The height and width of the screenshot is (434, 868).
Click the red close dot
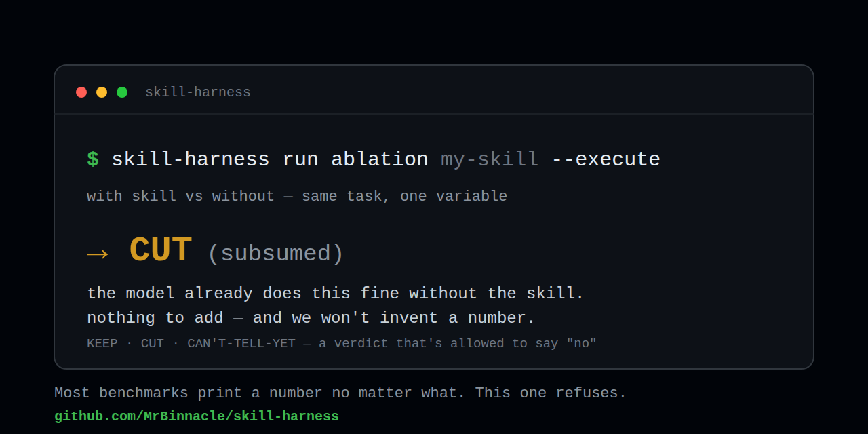point(81,92)
